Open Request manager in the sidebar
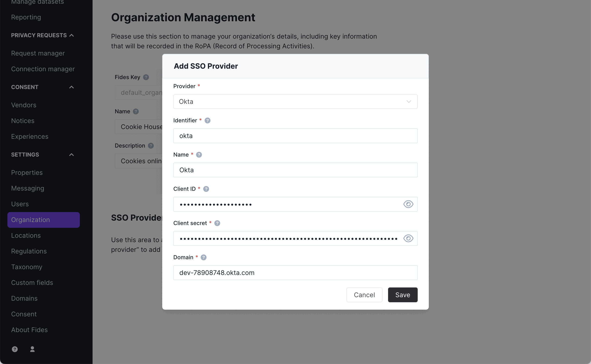This screenshot has width=591, height=364. click(38, 53)
